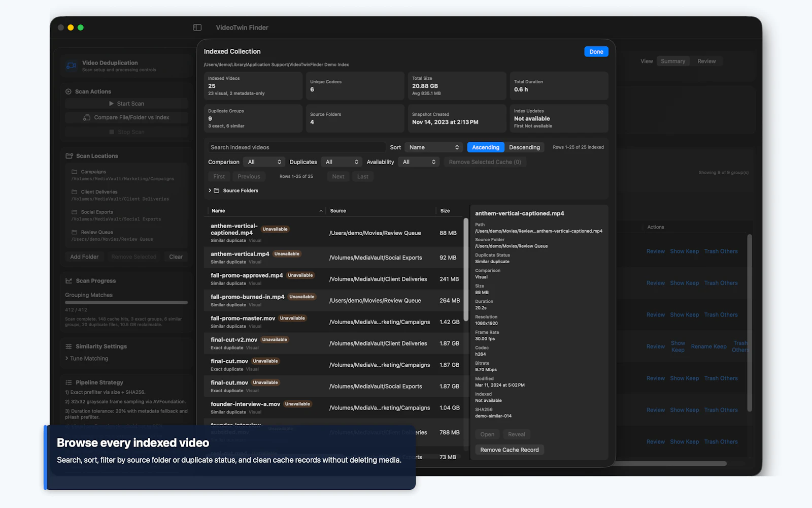812x508 pixels.
Task: Click the Source Folders folder icon
Action: [x=217, y=190]
